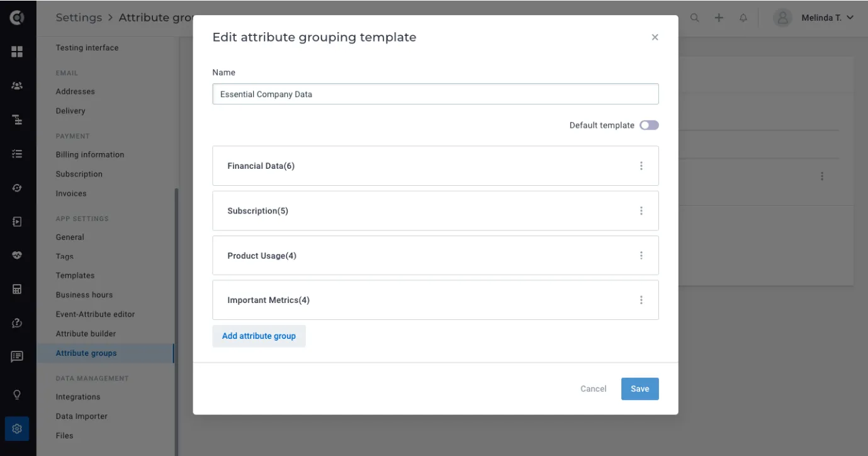The width and height of the screenshot is (868, 456).
Task: Click the template Name input field
Action: (436, 94)
